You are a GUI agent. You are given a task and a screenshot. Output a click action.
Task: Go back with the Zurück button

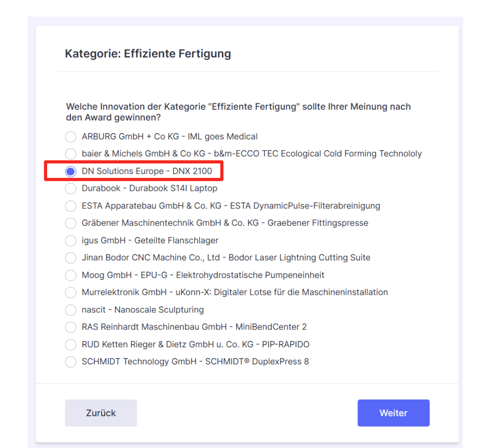(x=101, y=413)
